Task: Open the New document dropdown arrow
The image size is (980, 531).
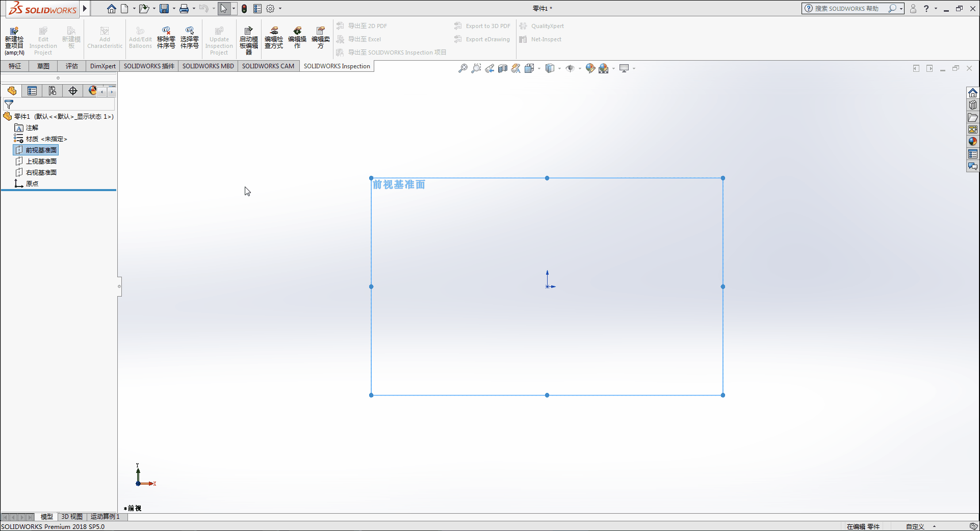Action: pyautogui.click(x=134, y=9)
